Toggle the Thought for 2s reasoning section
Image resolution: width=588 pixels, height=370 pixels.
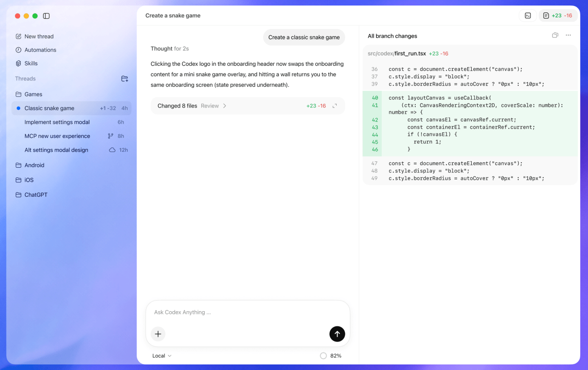(170, 49)
